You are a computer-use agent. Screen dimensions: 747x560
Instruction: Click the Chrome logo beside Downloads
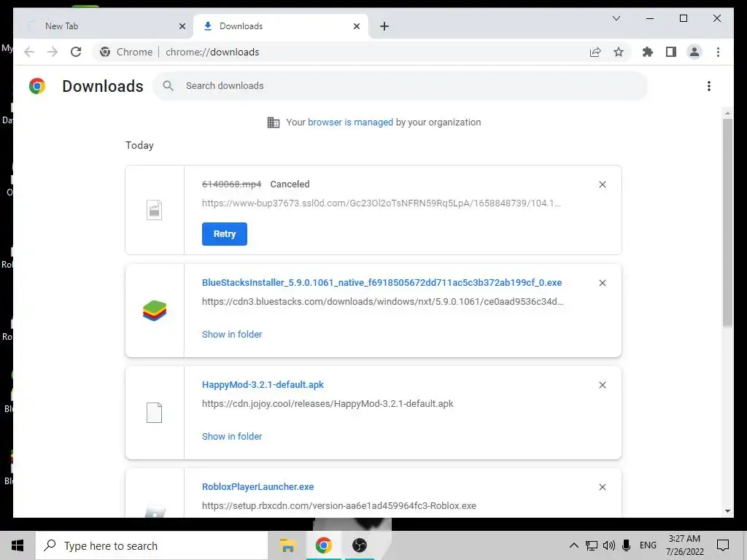(37, 86)
